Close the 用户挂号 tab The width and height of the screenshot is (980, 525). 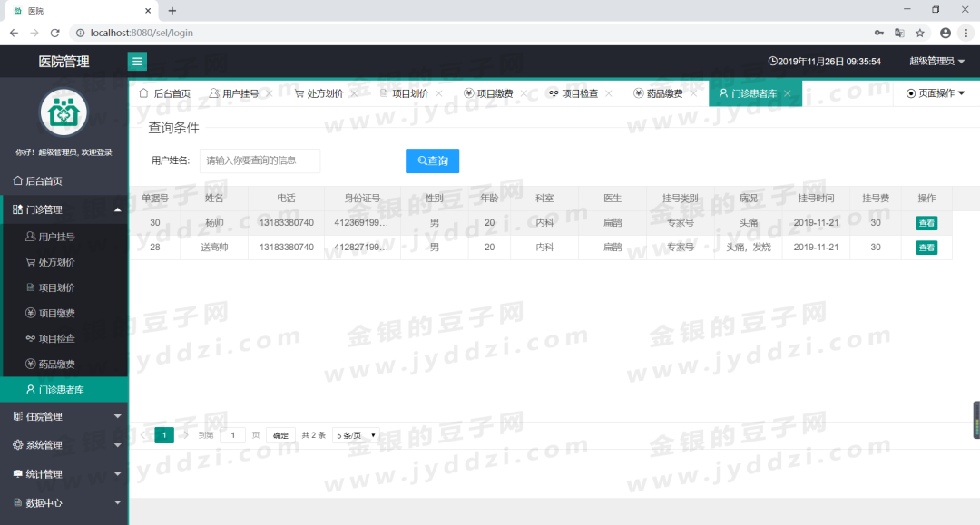(x=269, y=93)
